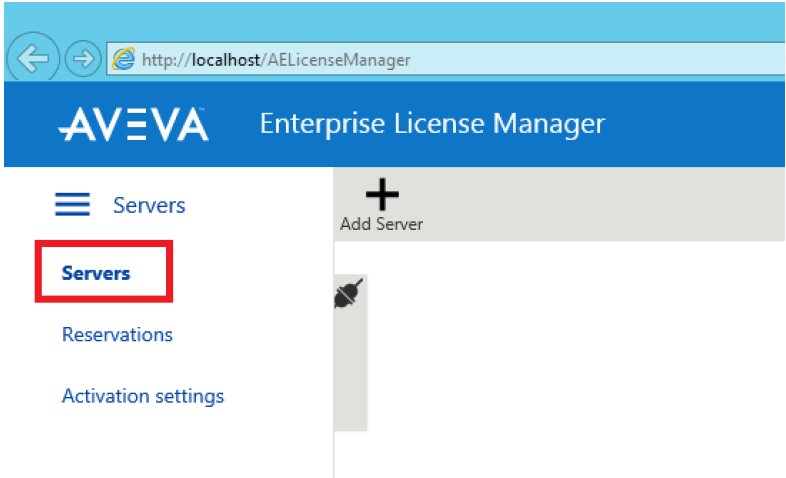Open the hamburger menu icon

72,204
